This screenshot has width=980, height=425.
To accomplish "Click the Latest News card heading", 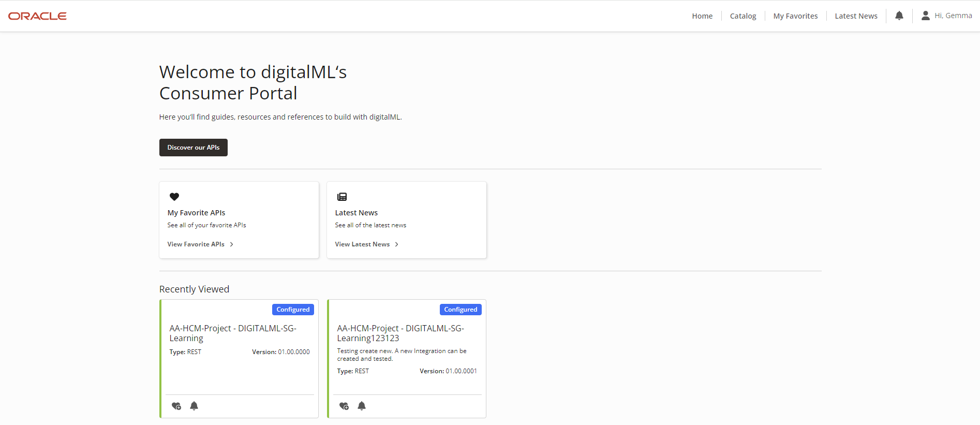I will (356, 213).
